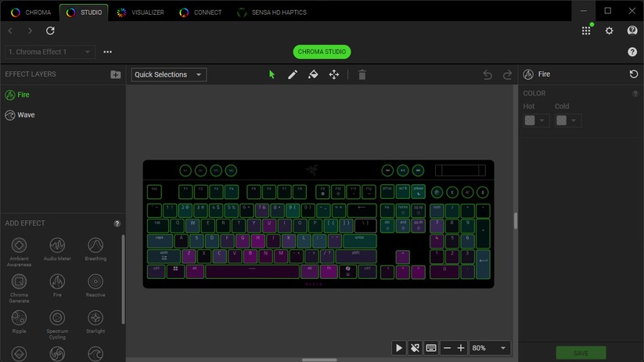The width and height of the screenshot is (644, 362).
Task: Toggle the keyboard device view button
Action: point(431,348)
